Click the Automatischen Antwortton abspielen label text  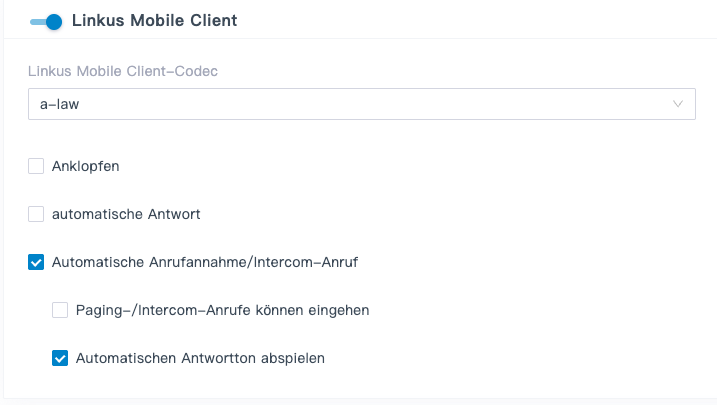(201, 358)
